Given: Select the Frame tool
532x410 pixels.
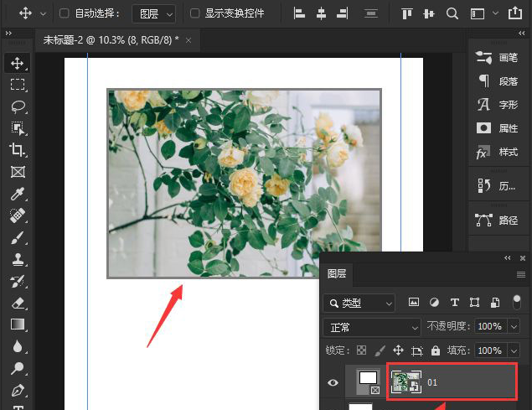Looking at the screenshot, I should pos(18,172).
